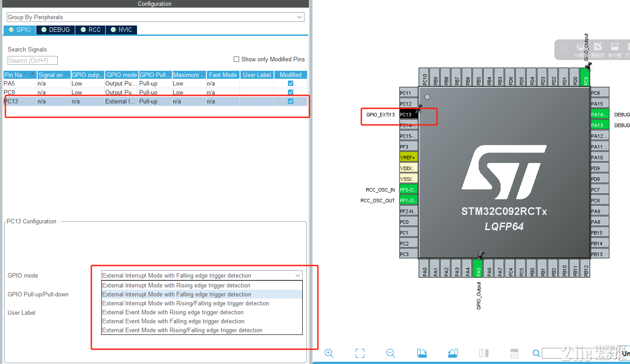Choose External Event Mode with Rising edge
This screenshot has height=364, width=630.
pos(202,312)
